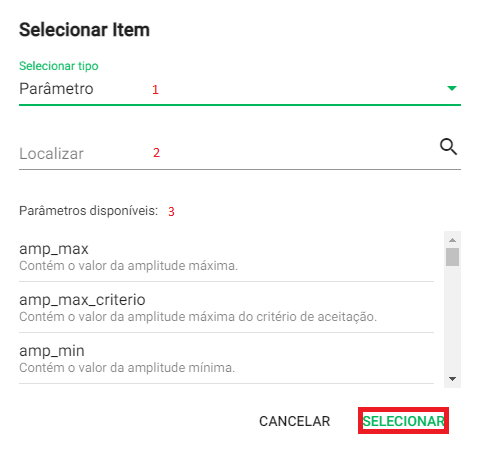Screen dimensions: 480x459
Task: Click the magnifying glass search icon
Action: point(448,147)
